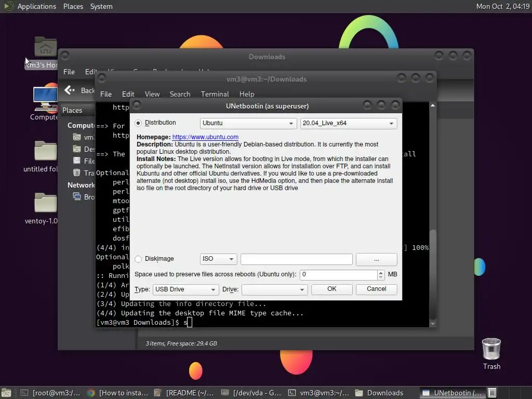This screenshot has width=532, height=399.
Task: Switch to the root@vm3 terminal taskbar item
Action: pyautogui.click(x=50, y=393)
